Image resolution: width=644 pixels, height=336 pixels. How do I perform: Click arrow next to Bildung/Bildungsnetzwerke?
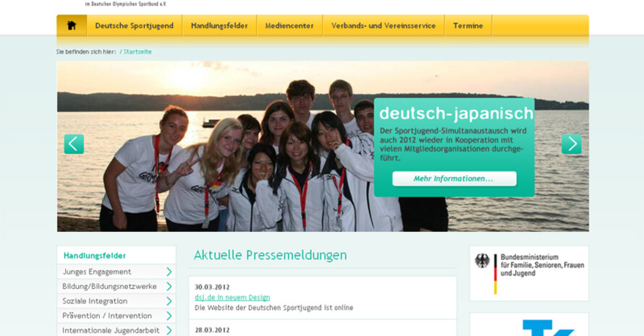pyautogui.click(x=169, y=286)
